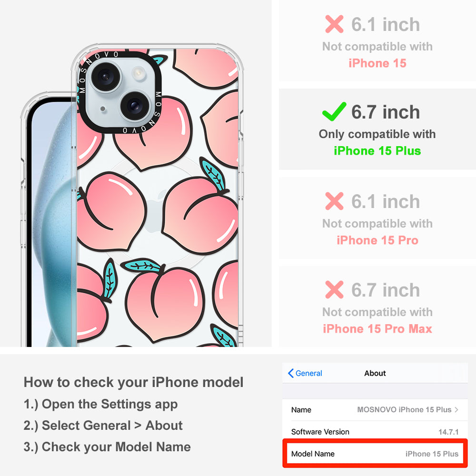The image size is (476, 476).
Task: Click the blue back chevron next to General
Action: tap(290, 373)
